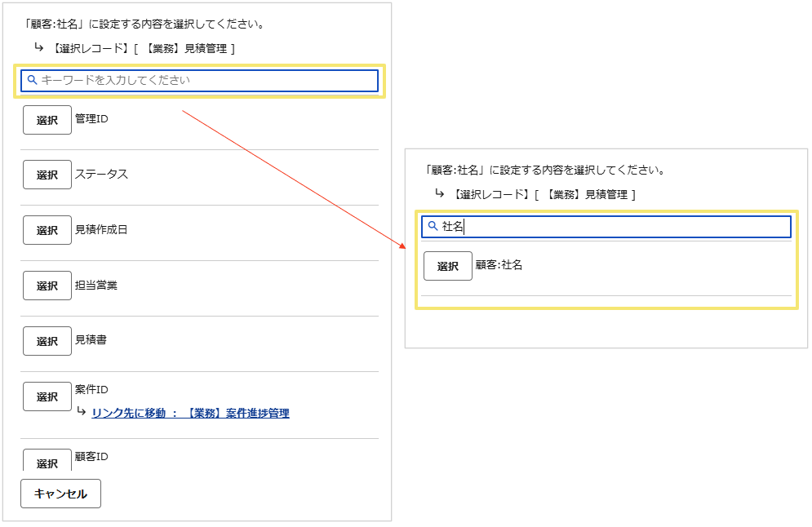Click the 【選択レコード】 text in left dialog
This screenshot has height=527, width=812.
tap(90, 49)
